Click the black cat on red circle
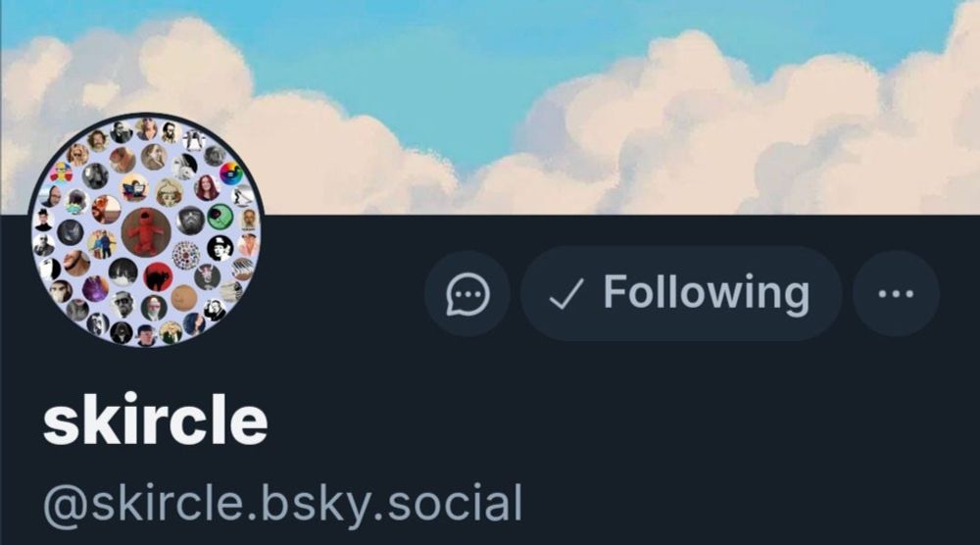 (x=158, y=276)
